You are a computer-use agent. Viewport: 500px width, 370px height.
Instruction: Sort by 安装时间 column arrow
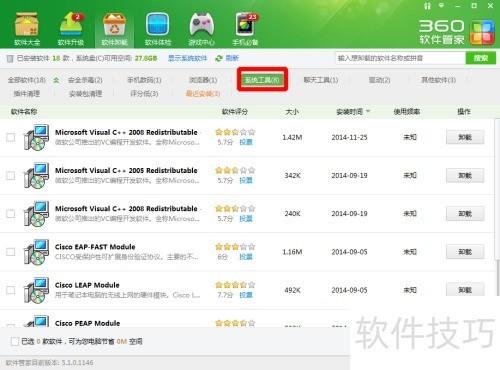tap(368, 111)
